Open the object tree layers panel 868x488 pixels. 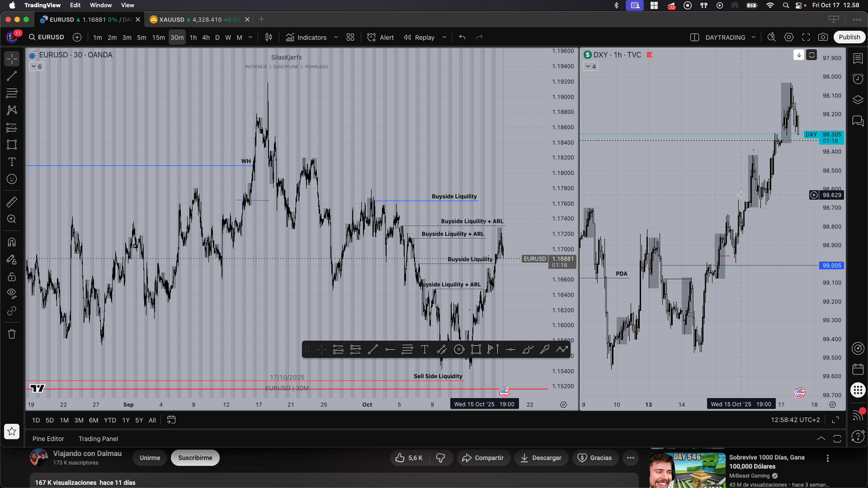coord(858,100)
